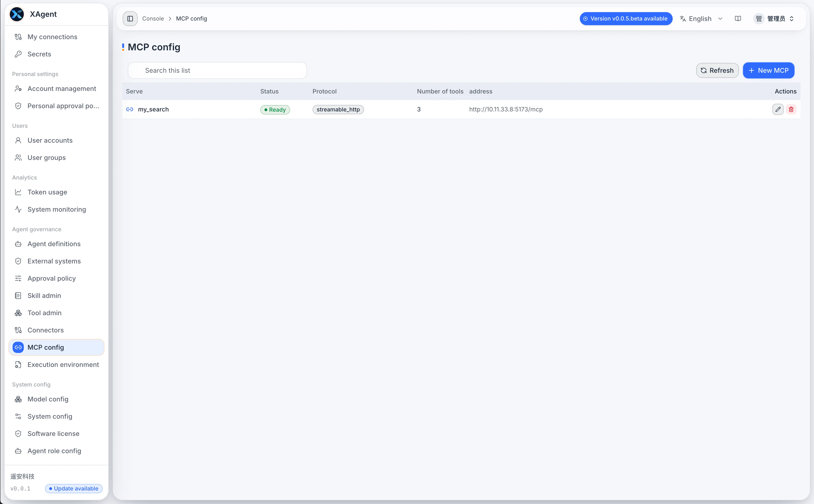814x504 pixels.
Task: Open Approval policy page
Action: click(56, 278)
